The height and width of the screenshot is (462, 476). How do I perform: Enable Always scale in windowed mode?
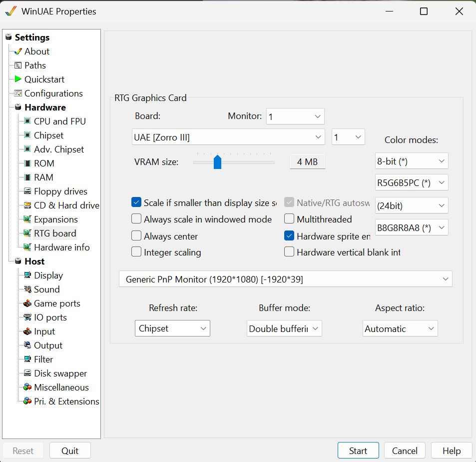(136, 219)
